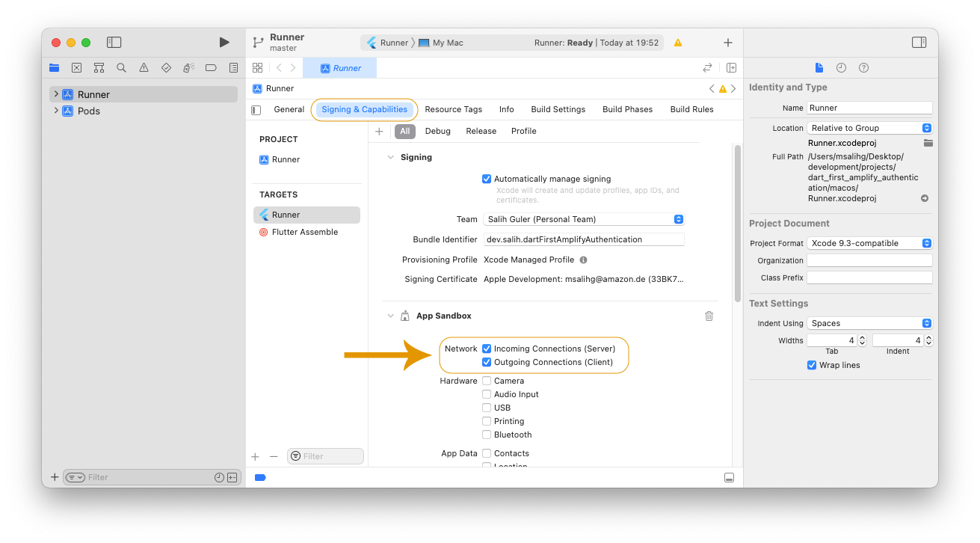Toggle the debug area at the bottom right

point(729,477)
